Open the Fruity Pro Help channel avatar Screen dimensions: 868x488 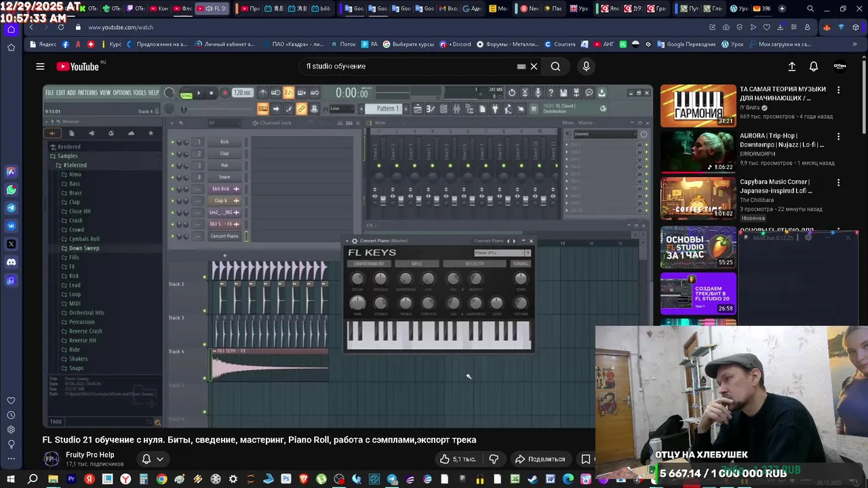pyautogui.click(x=52, y=459)
